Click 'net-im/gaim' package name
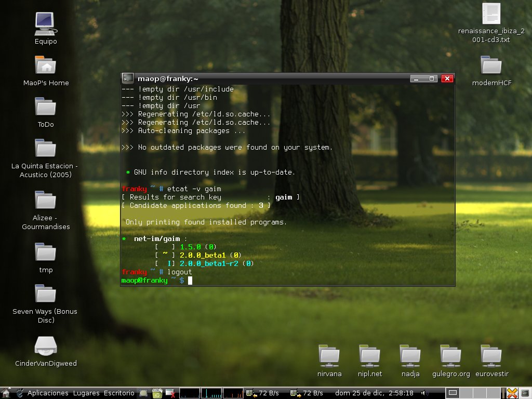This screenshot has height=399, width=532. click(157, 238)
